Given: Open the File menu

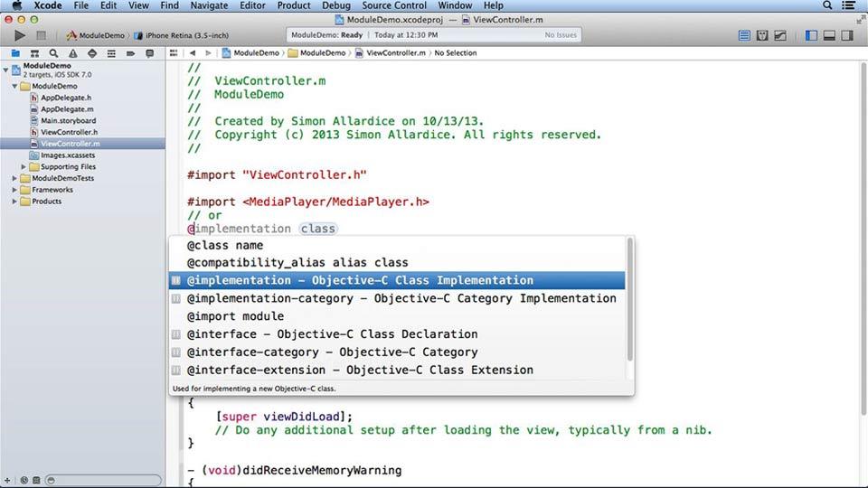Looking at the screenshot, I should tap(80, 5).
